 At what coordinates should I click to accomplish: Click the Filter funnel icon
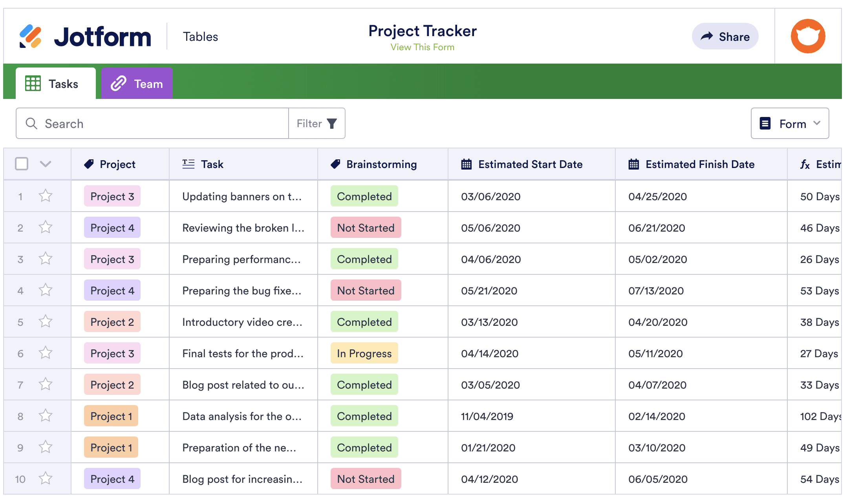(x=332, y=124)
